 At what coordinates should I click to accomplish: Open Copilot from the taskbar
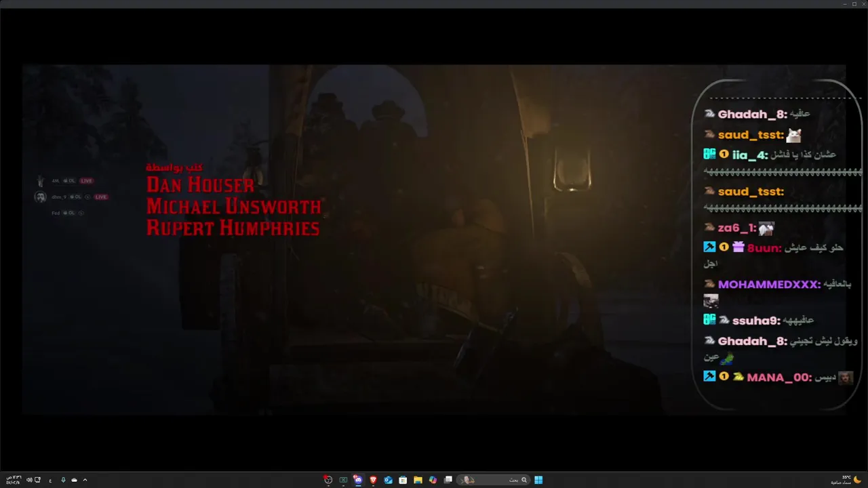[433, 480]
